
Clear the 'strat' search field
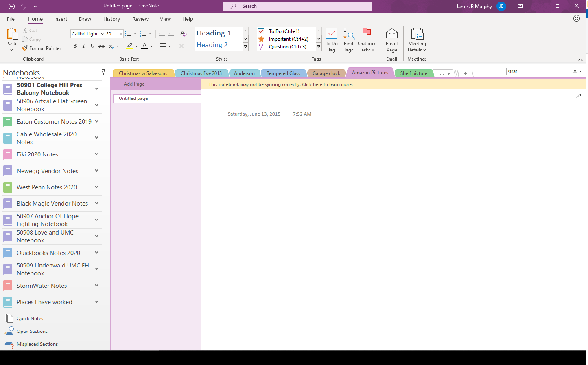[575, 71]
